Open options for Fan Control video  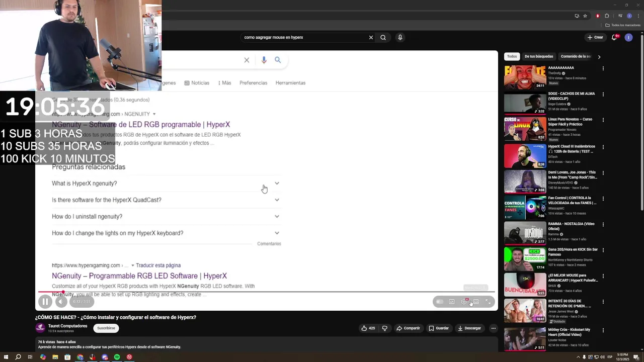pos(603,199)
